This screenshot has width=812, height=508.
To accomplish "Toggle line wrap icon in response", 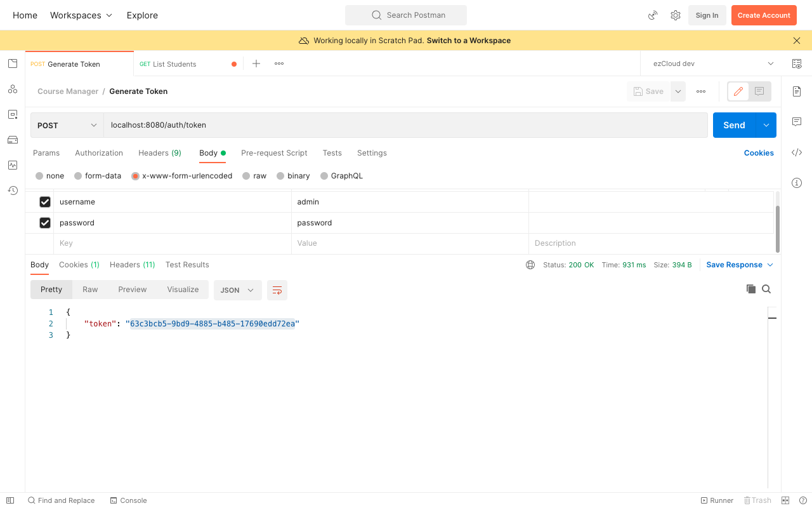I will point(277,290).
